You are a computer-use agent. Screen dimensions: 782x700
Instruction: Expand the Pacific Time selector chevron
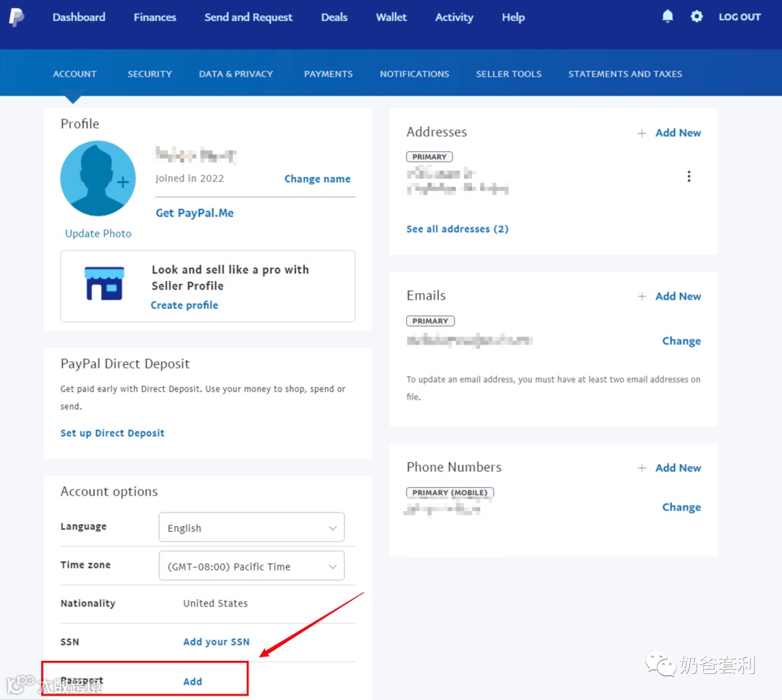pyautogui.click(x=332, y=565)
